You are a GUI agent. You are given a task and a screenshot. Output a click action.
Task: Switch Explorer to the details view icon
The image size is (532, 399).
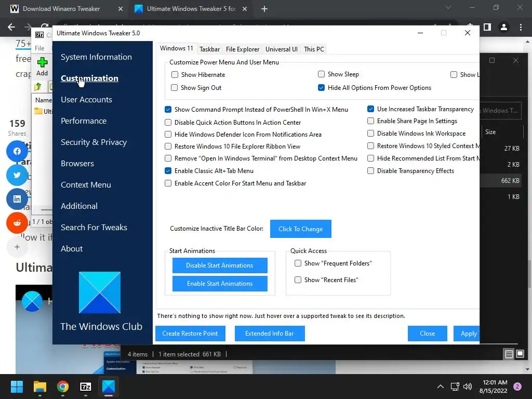pyautogui.click(x=509, y=354)
